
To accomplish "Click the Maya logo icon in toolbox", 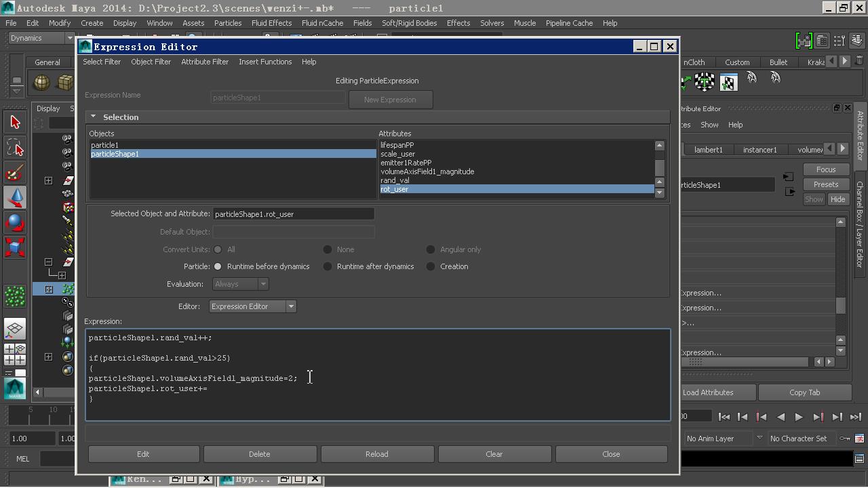I will coord(15,388).
